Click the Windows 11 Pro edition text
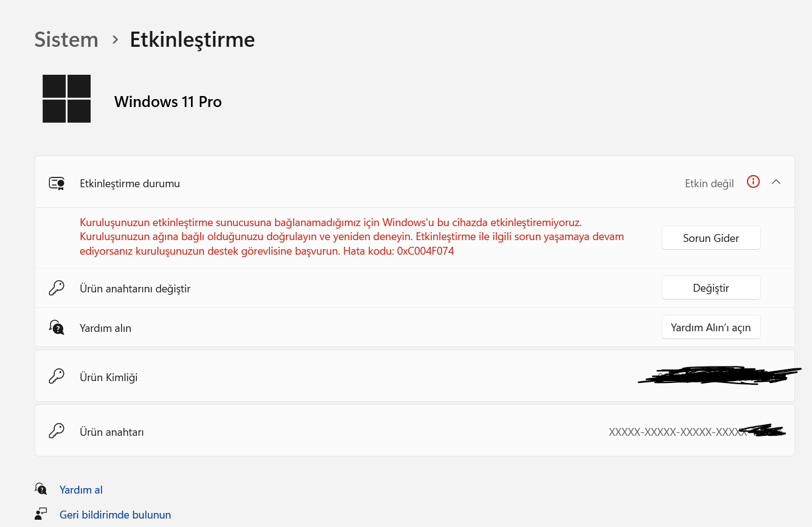The image size is (812, 527). pyautogui.click(x=168, y=102)
